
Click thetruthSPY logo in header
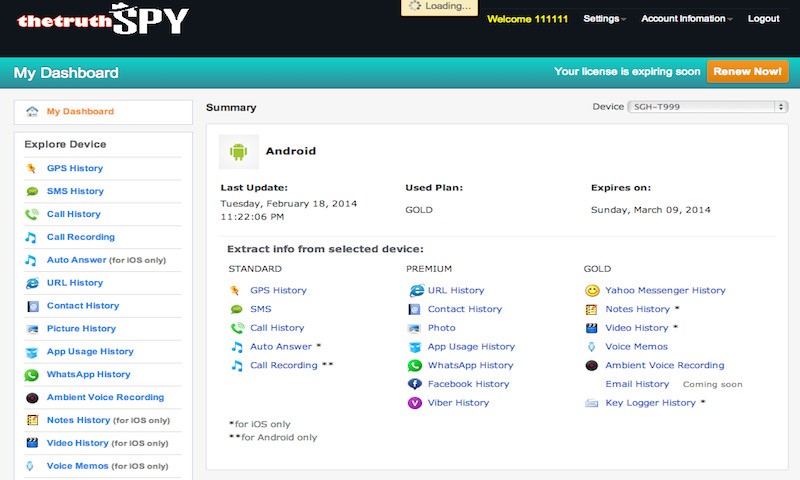103,19
